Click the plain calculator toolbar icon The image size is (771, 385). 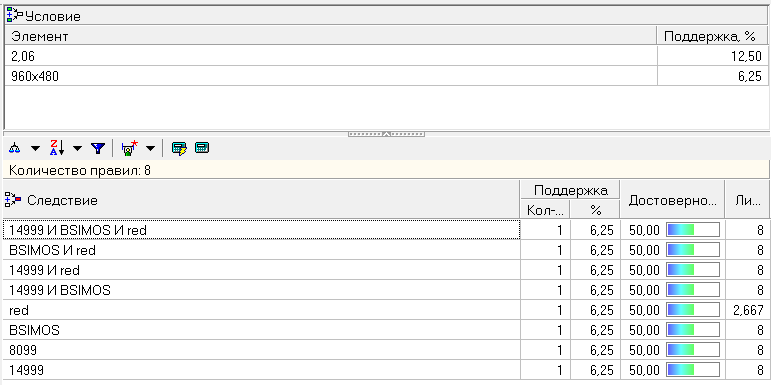click(x=202, y=148)
